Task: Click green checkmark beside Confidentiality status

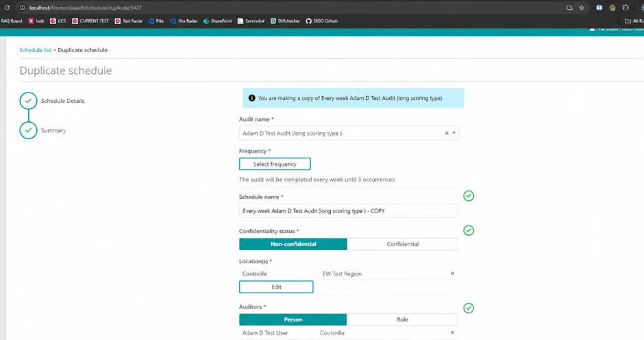Action: pyautogui.click(x=469, y=230)
